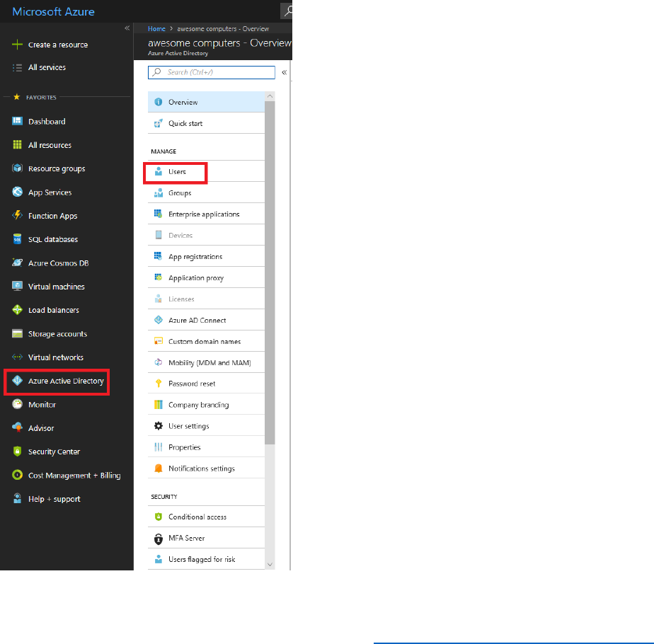Click the Password reset key icon

(x=158, y=384)
